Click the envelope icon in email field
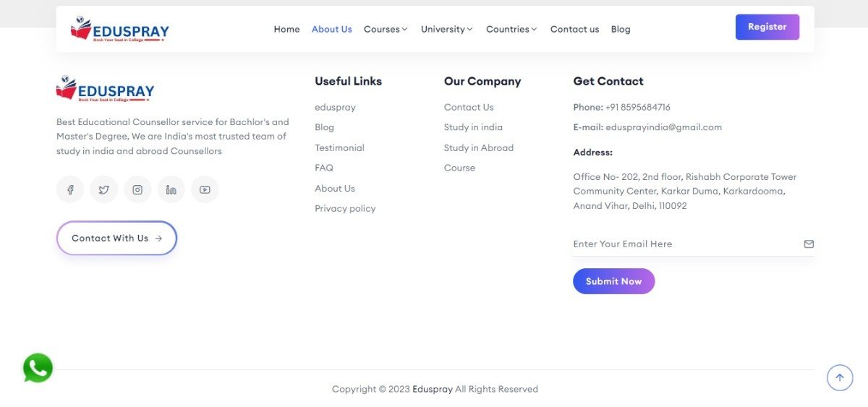The height and width of the screenshot is (407, 868). (x=809, y=244)
